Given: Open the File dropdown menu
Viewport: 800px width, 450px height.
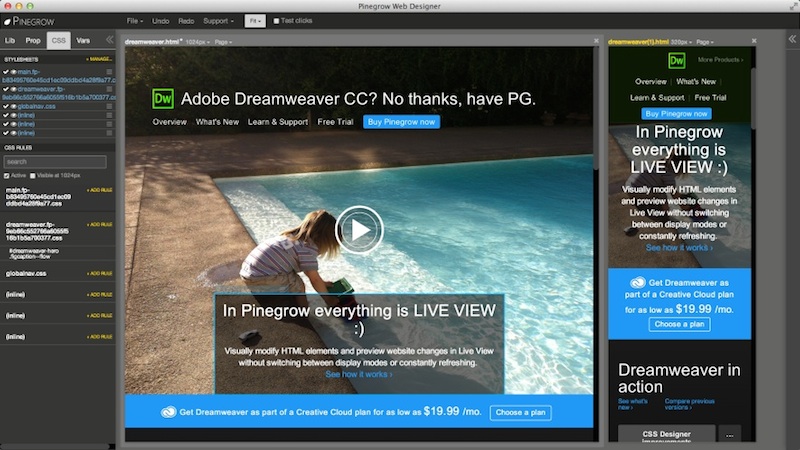Looking at the screenshot, I should 135,21.
